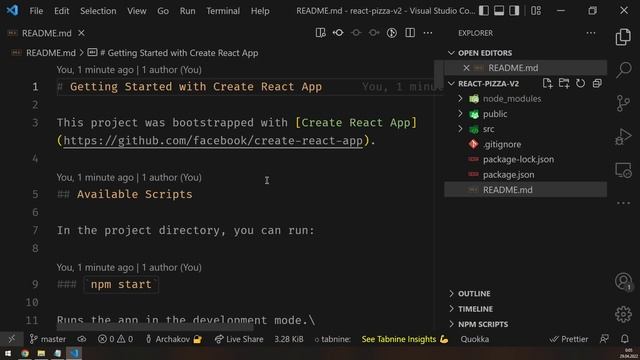Open the File menu
The image size is (640, 360).
(x=36, y=11)
